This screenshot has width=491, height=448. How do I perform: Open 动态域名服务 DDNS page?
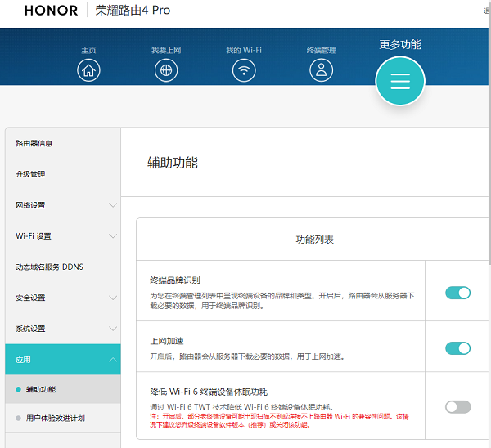click(49, 267)
